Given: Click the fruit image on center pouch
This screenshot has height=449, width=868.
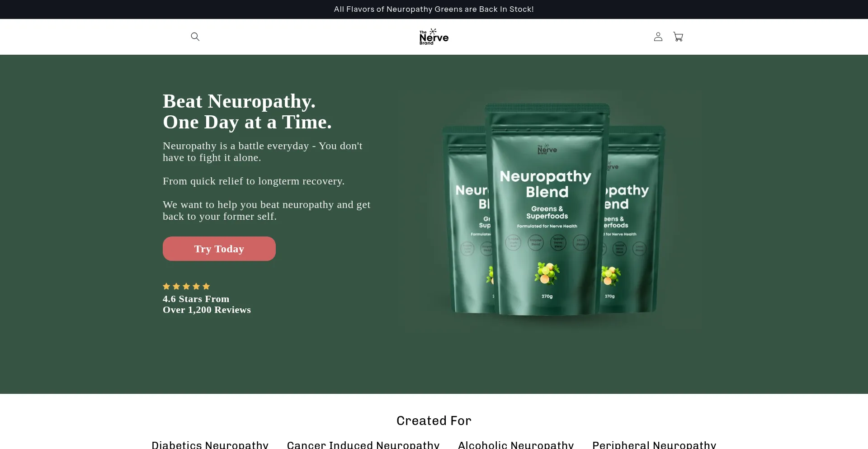Looking at the screenshot, I should point(547,273).
